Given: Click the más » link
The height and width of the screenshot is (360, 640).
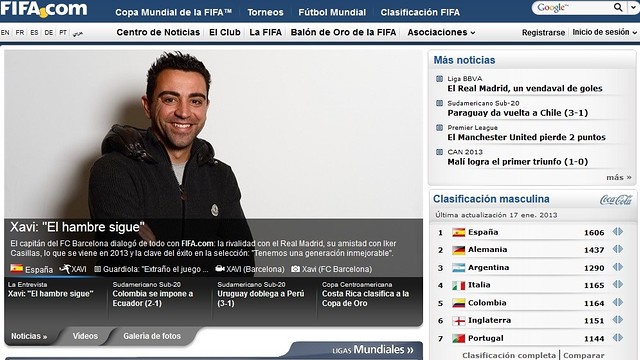Looking at the screenshot, I should click(x=619, y=177).
